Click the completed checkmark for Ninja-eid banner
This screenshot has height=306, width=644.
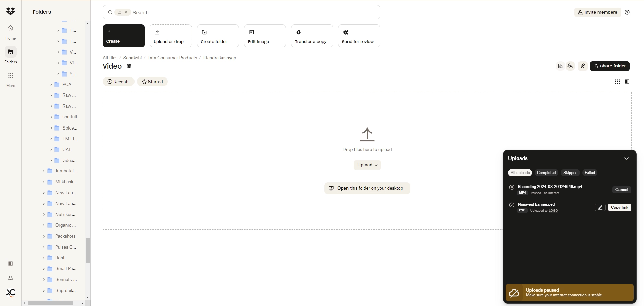(x=512, y=205)
